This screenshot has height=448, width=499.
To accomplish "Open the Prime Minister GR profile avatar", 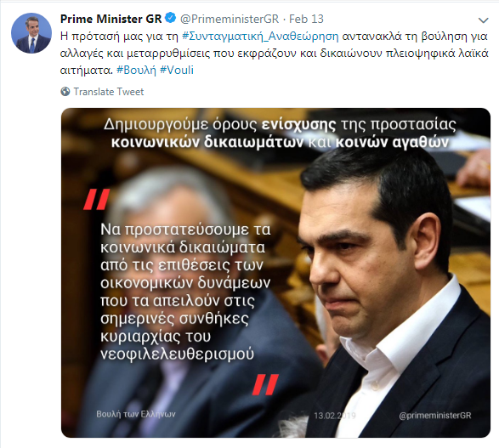I will click(x=31, y=33).
